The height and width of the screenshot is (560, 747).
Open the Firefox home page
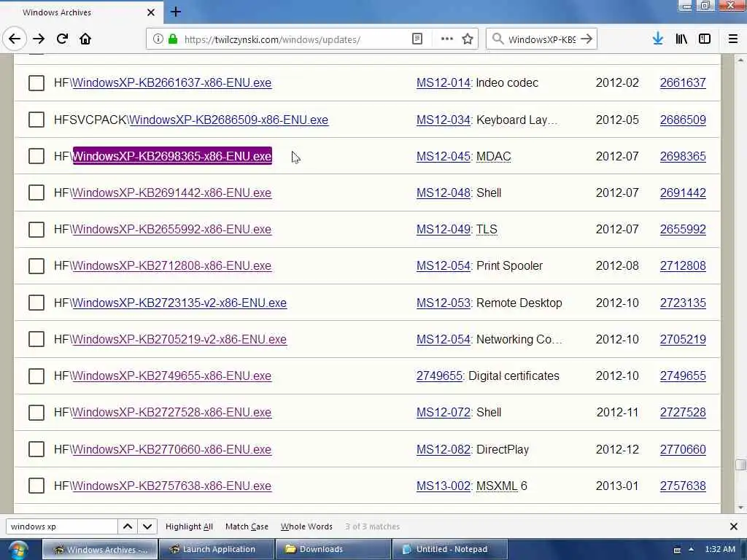[85, 39]
